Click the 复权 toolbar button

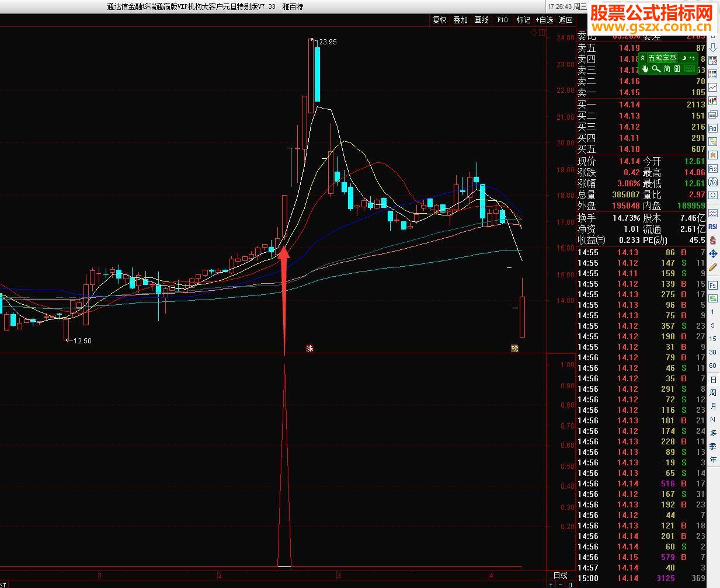point(439,20)
